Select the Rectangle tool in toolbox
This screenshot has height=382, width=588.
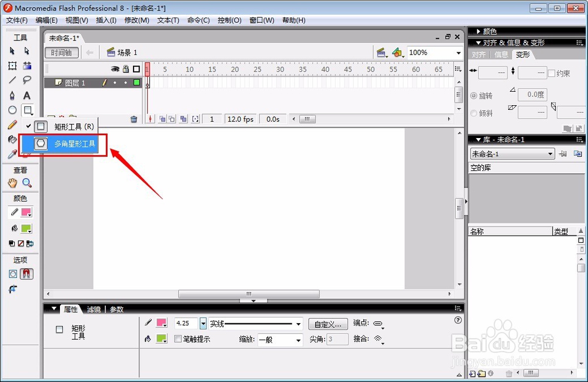(28, 110)
